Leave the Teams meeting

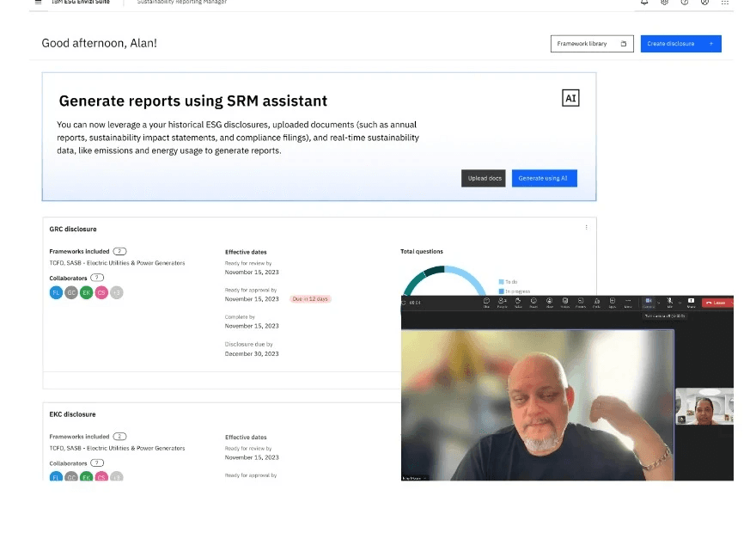pos(716,303)
